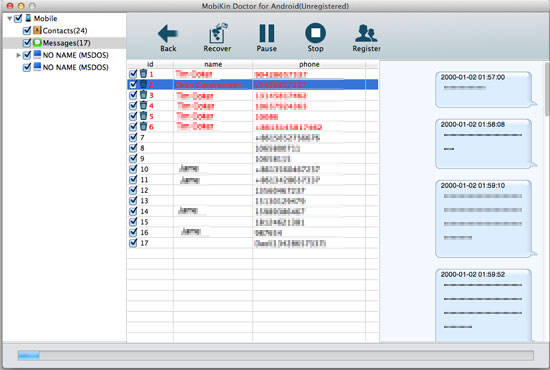Uncheck the Contacts(24) checkbox

[27, 31]
